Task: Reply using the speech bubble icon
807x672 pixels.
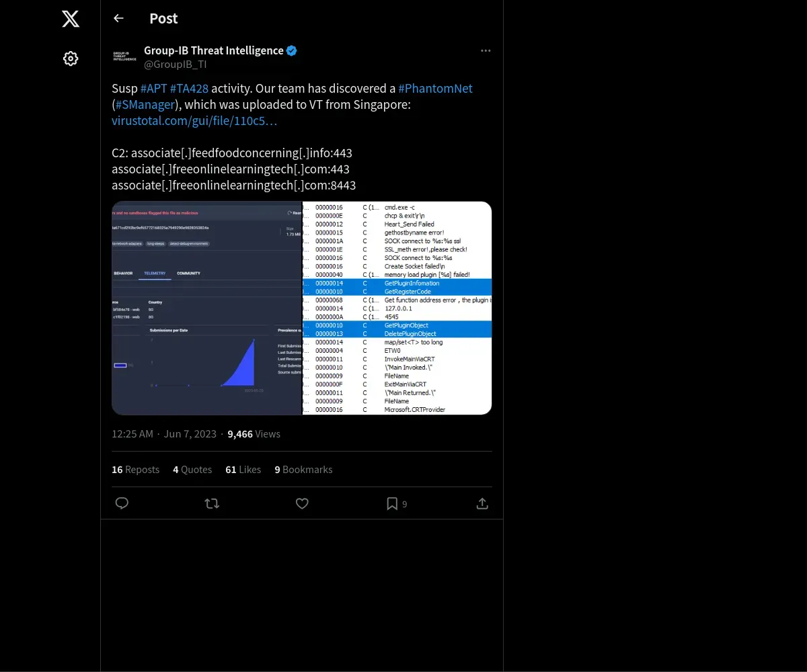Action: [122, 503]
